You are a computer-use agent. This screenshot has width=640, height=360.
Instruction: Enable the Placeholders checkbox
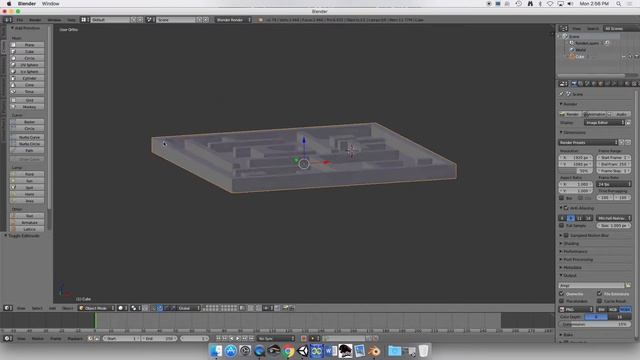coord(562,301)
